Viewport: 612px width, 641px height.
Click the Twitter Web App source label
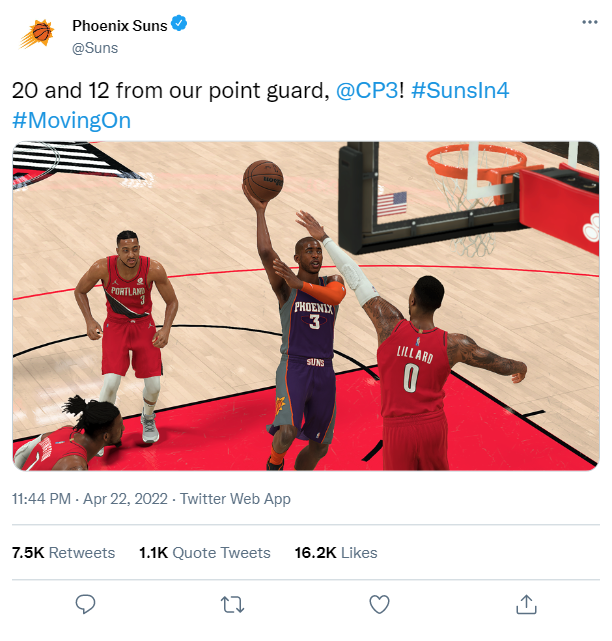tap(235, 499)
